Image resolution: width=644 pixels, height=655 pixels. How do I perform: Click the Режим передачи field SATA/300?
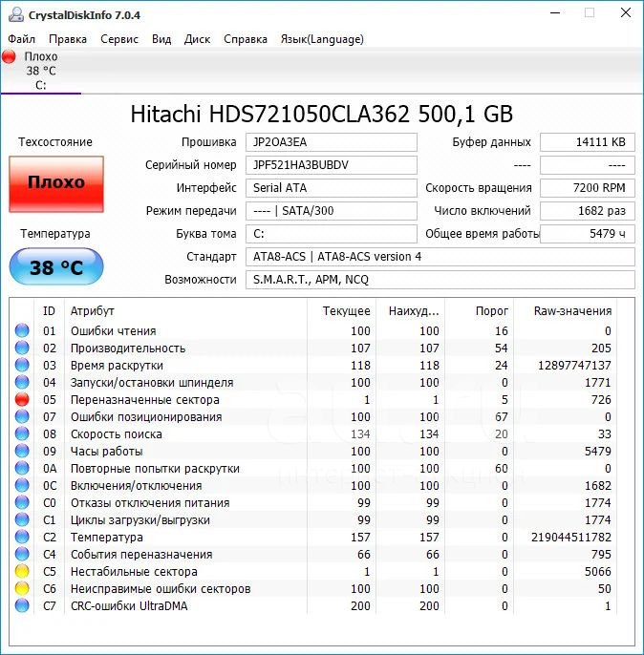[x=331, y=211]
